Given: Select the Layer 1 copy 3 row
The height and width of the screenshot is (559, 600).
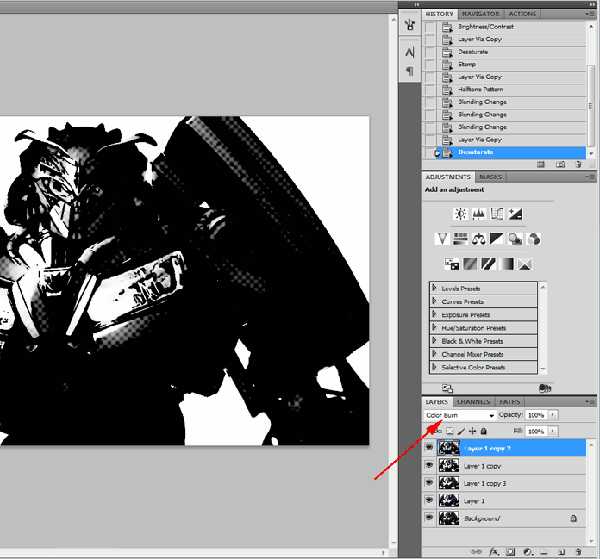Looking at the screenshot, I should [x=505, y=483].
